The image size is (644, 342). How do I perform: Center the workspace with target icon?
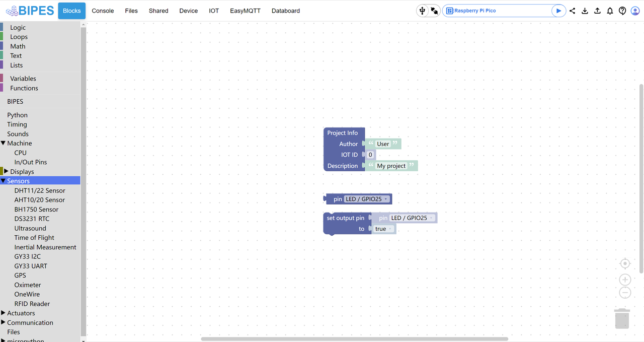(x=625, y=263)
